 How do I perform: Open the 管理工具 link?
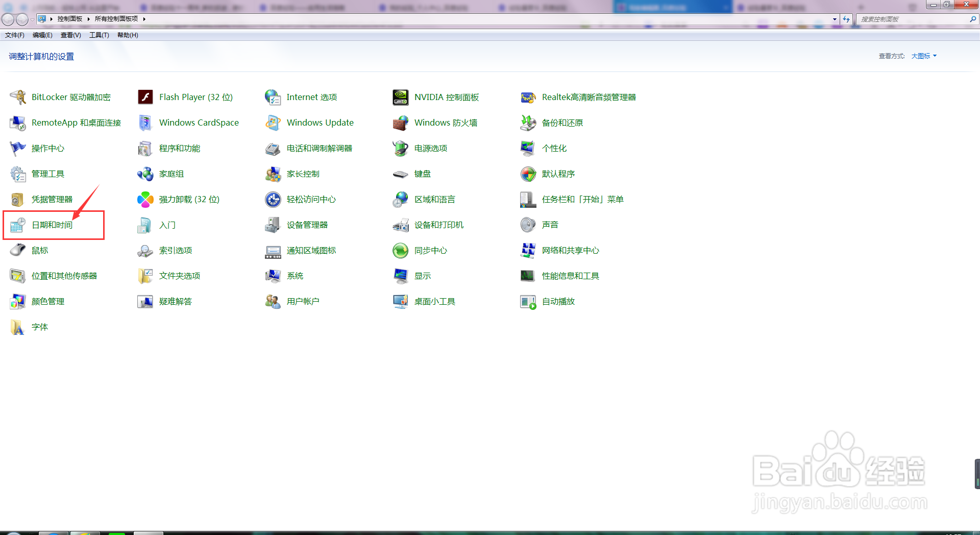coord(48,174)
